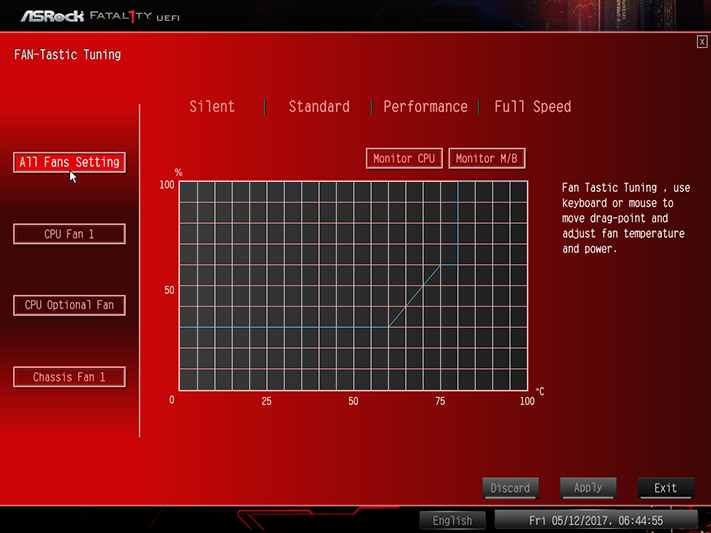Open the English language selector
711x533 pixels.
point(453,520)
